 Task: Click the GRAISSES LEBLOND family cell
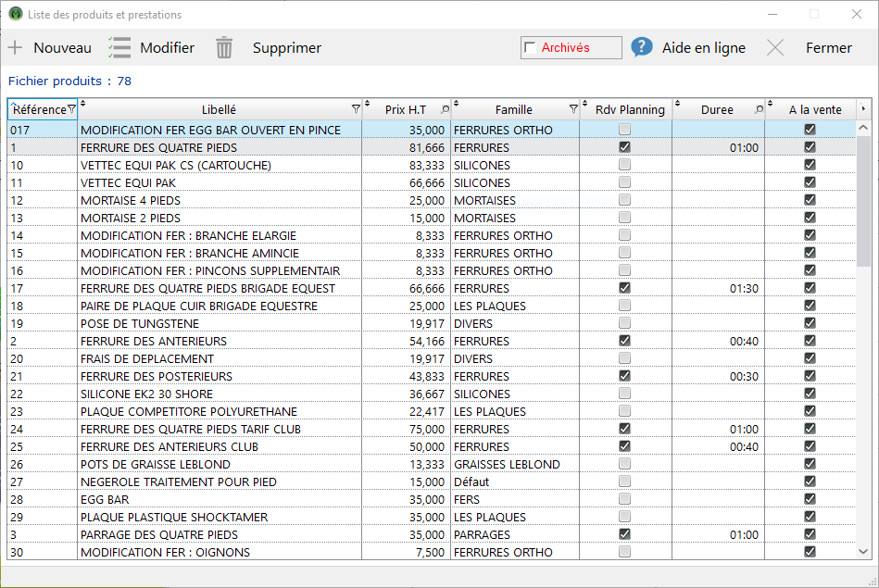pos(515,464)
